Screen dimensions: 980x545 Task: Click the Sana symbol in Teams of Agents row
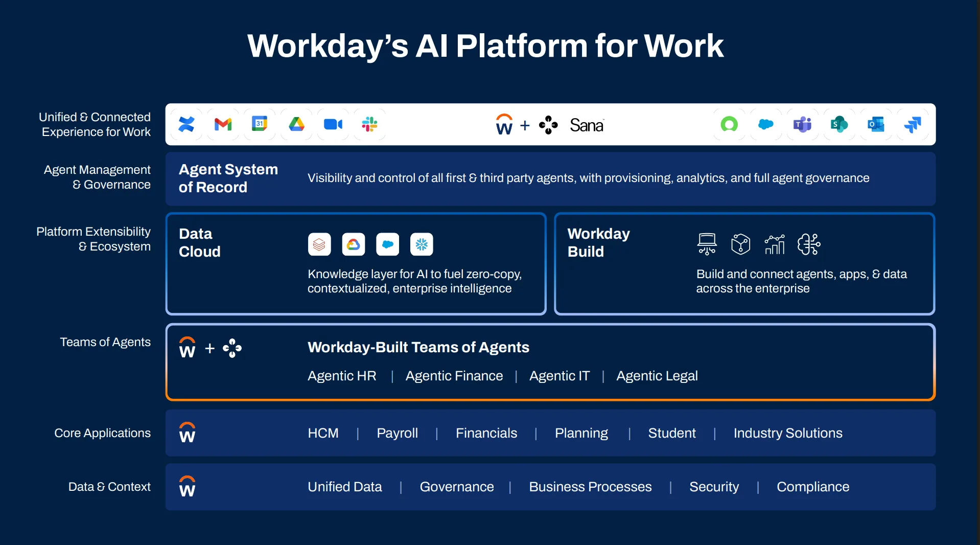(232, 348)
